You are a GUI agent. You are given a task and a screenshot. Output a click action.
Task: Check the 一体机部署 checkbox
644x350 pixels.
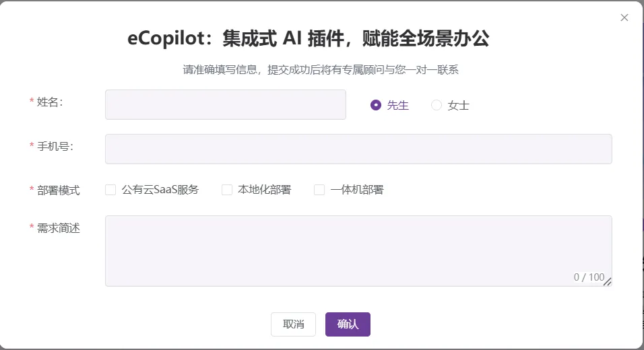(319, 190)
